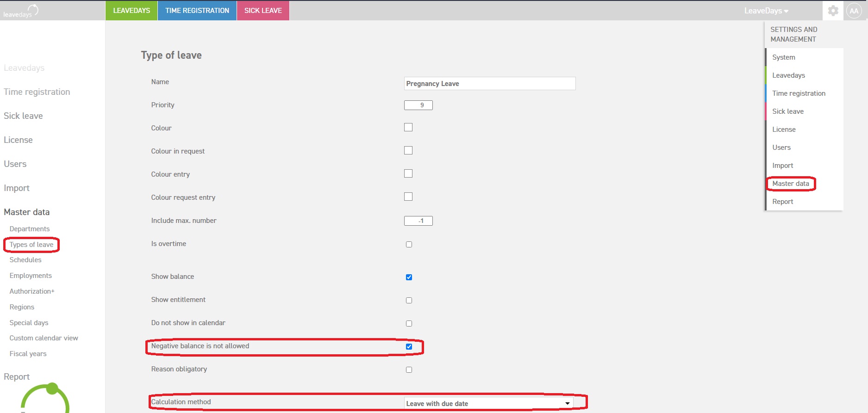868x413 pixels.
Task: Expand the LeaveDays account dropdown
Action: coord(766,11)
